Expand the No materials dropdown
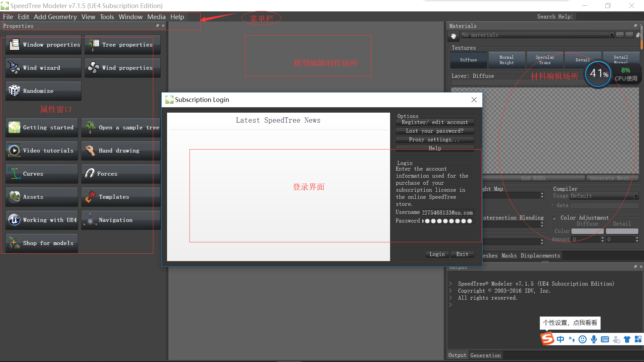This screenshot has height=362, width=644. coord(612,35)
